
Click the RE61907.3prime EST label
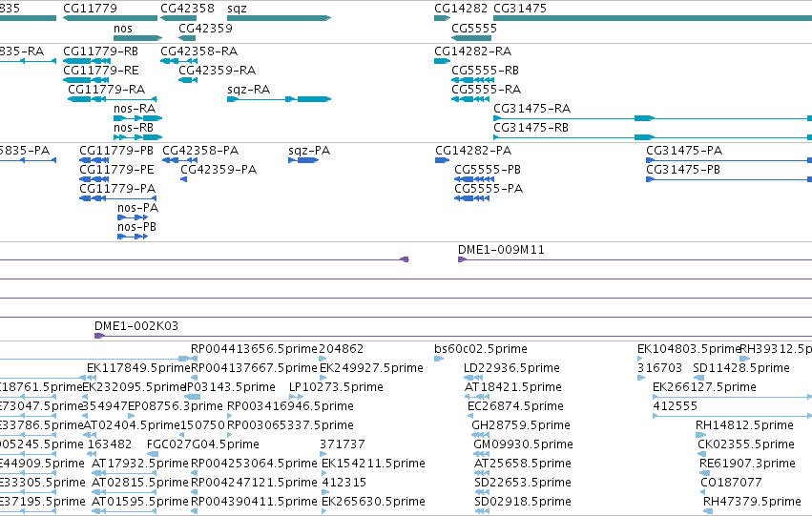(x=747, y=464)
